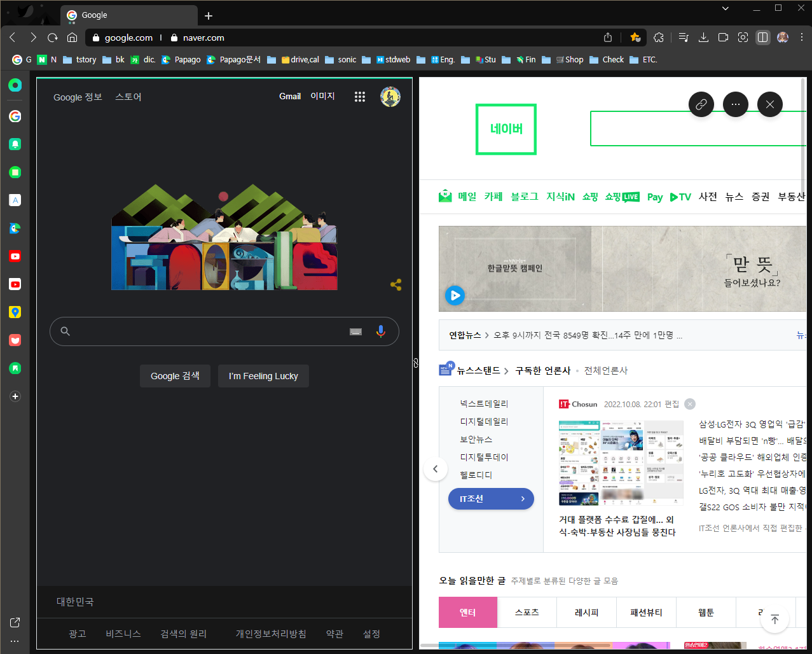Open a new tab with the plus button
The image size is (812, 654).
pos(209,15)
